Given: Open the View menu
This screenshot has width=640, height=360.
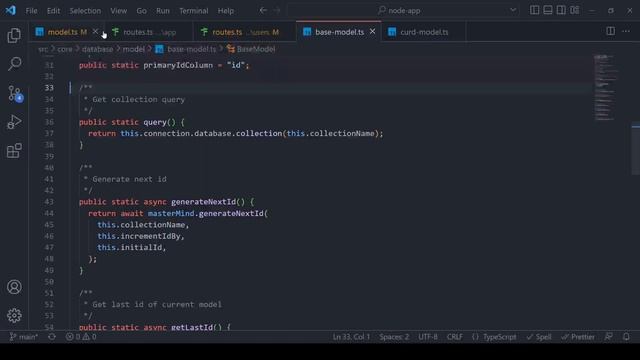Looking at the screenshot, I should coord(118,11).
